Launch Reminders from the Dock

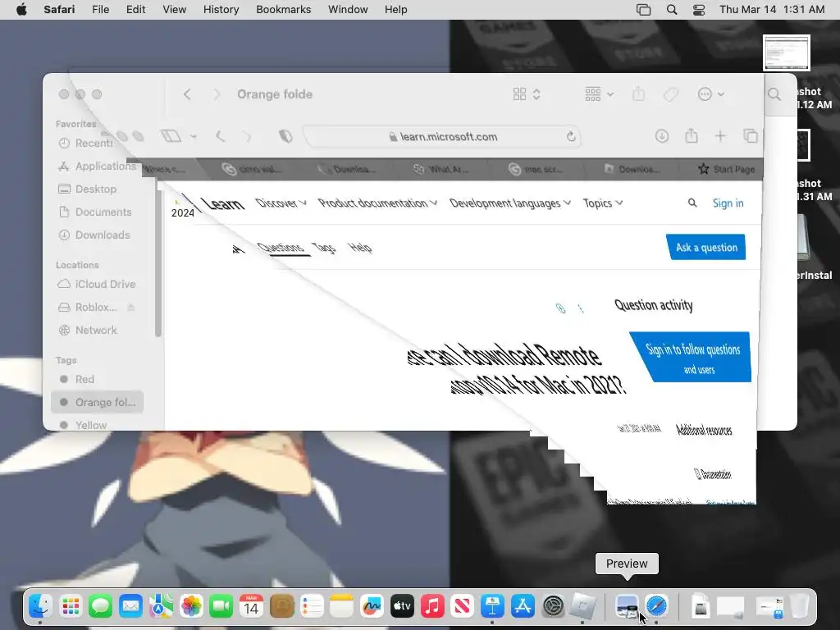click(x=312, y=606)
